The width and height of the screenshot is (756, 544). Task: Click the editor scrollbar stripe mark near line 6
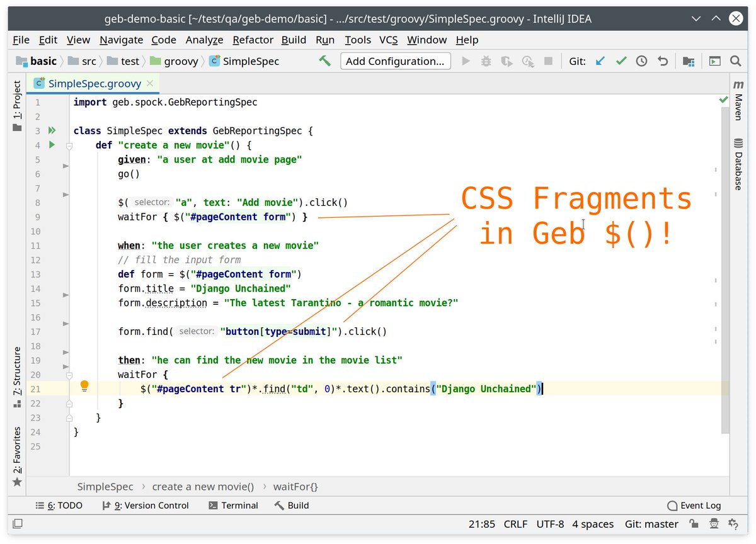point(716,169)
